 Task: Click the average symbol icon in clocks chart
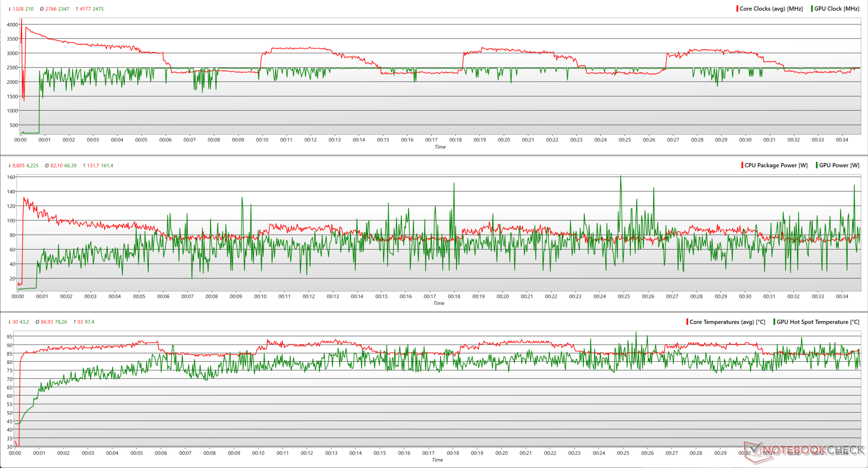[x=42, y=9]
